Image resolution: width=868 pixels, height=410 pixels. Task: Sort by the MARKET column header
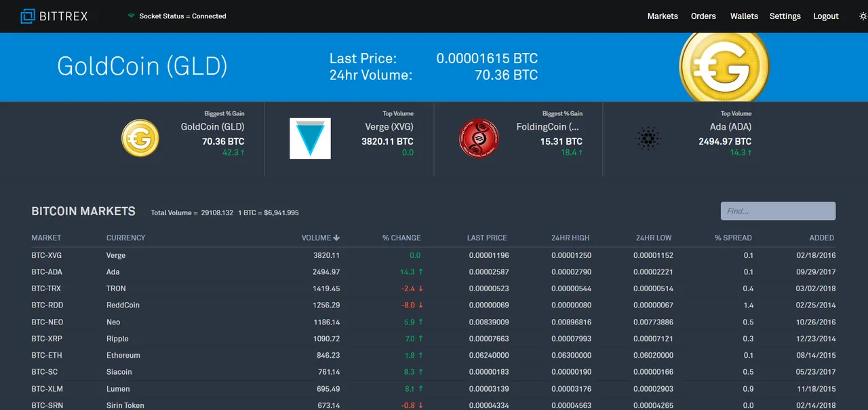46,238
